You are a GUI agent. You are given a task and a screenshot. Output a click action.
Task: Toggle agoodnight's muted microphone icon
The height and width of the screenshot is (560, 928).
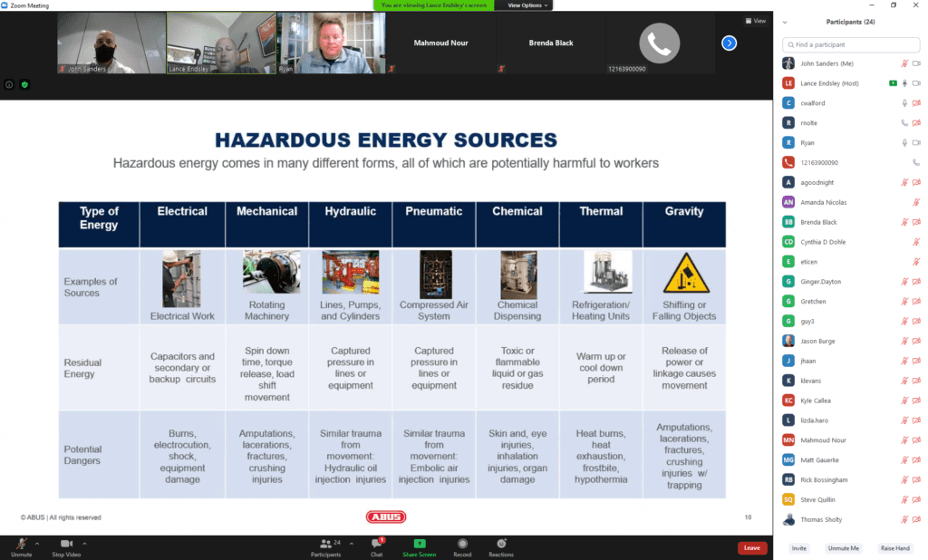(x=904, y=182)
